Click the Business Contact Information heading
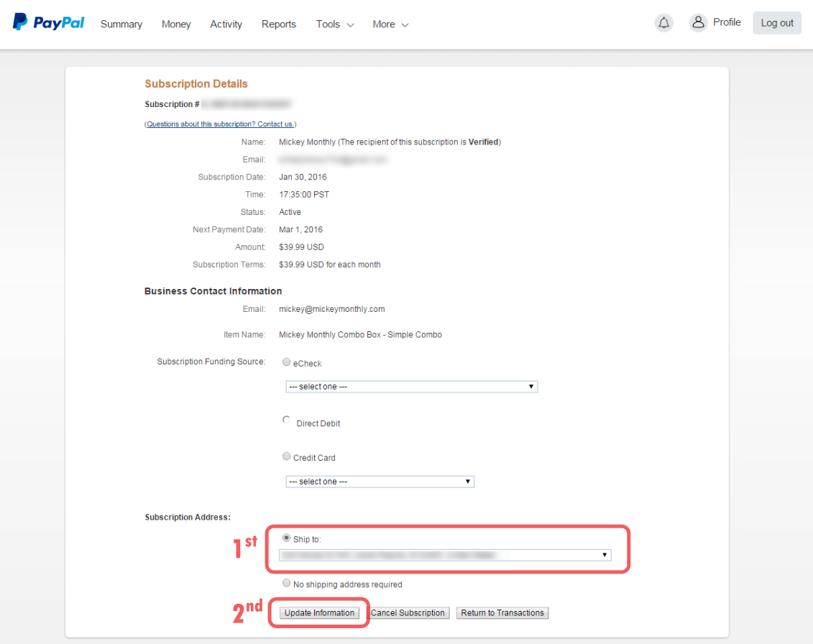 (213, 291)
